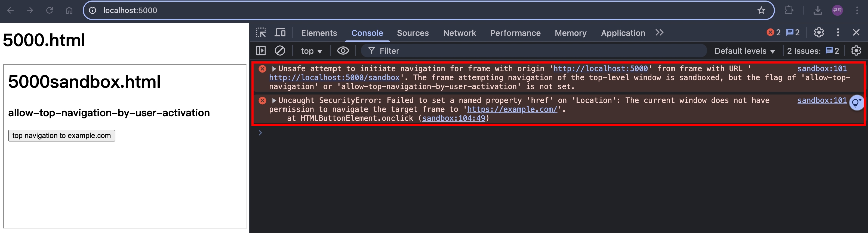Show more DevTools tabs chevron

coord(659,33)
